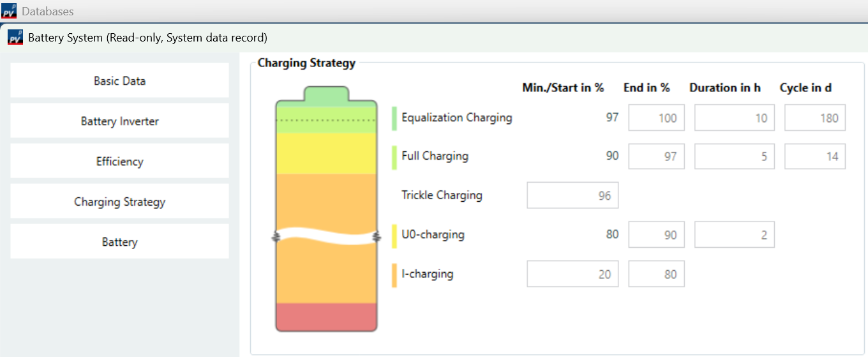Click the battery diagram graphic
Viewport: 868px width, 357px height.
pyautogui.click(x=326, y=211)
